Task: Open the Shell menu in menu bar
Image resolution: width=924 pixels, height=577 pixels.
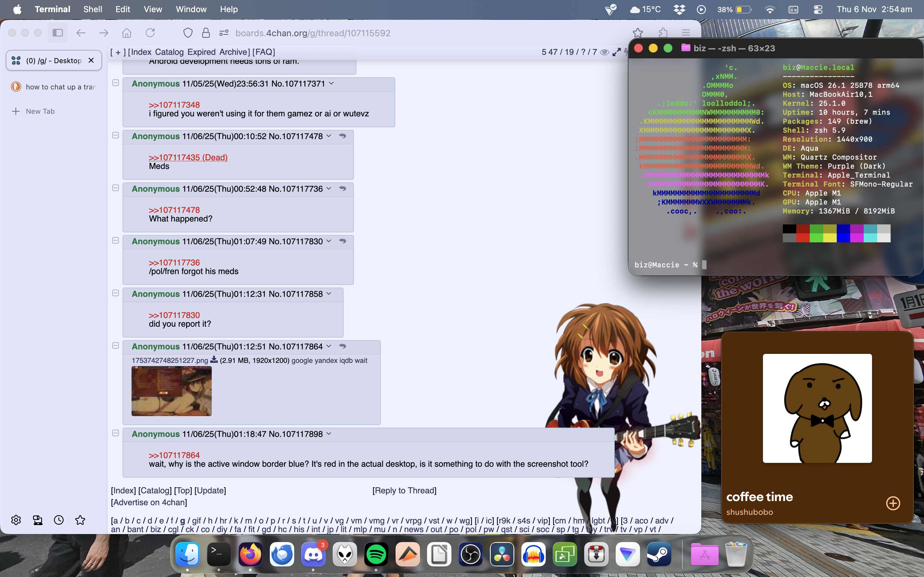Action: point(92,9)
